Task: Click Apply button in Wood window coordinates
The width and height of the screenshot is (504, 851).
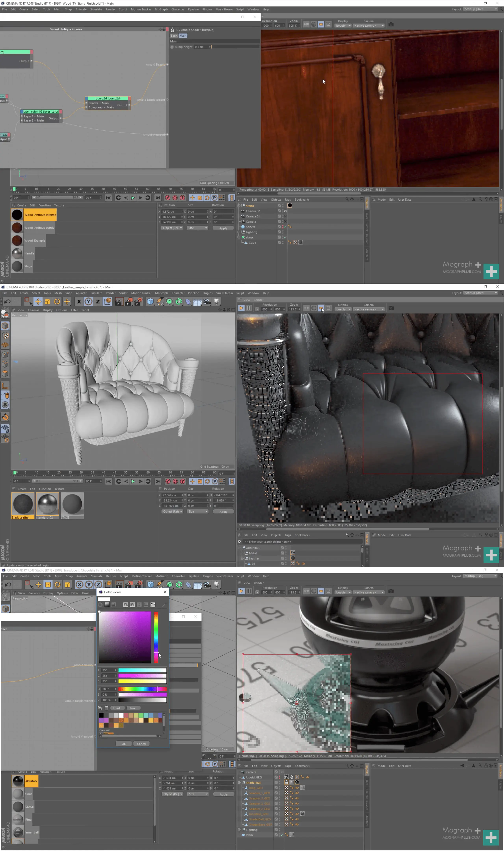Action: coord(223,228)
